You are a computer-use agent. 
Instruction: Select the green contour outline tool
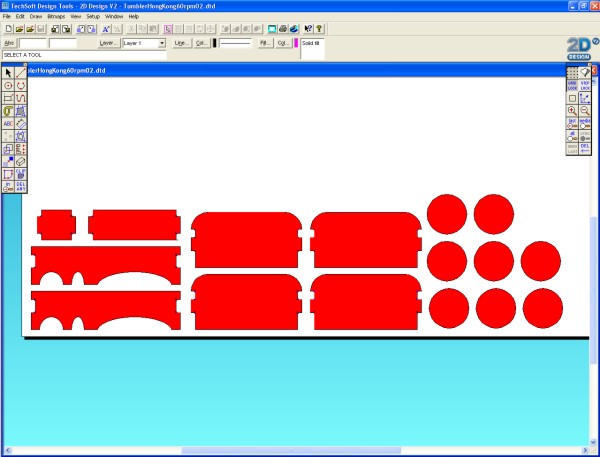pos(8,111)
